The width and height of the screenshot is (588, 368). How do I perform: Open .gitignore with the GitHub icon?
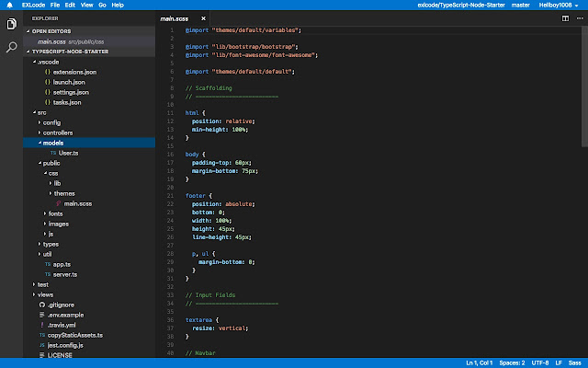point(59,304)
